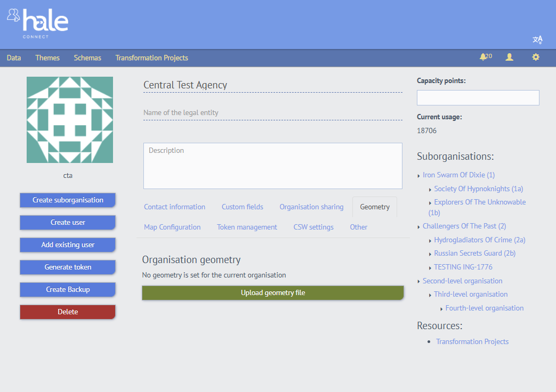Click the hale connect logo
Image resolution: width=556 pixels, height=392 pixels.
click(38, 23)
